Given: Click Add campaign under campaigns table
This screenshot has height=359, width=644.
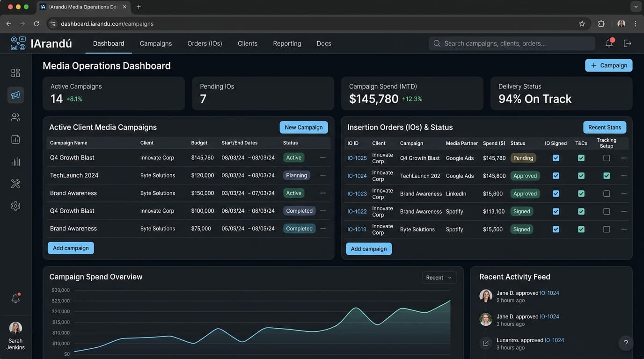Looking at the screenshot, I should pos(71,248).
